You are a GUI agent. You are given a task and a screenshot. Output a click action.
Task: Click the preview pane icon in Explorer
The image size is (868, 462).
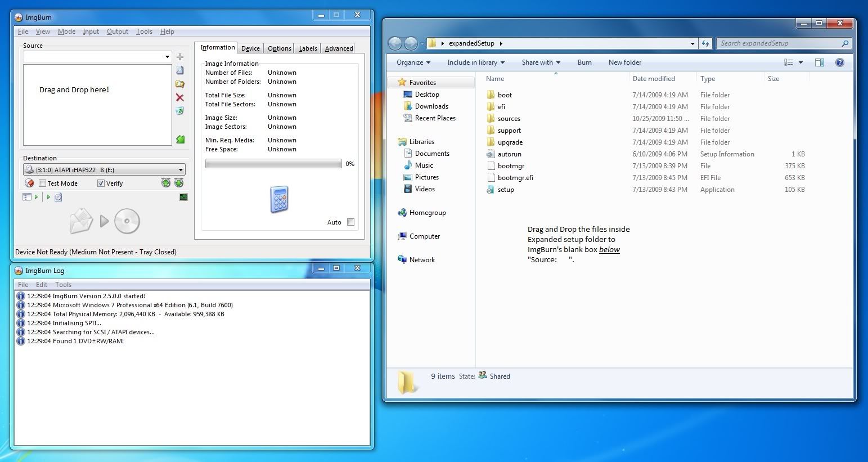[820, 62]
